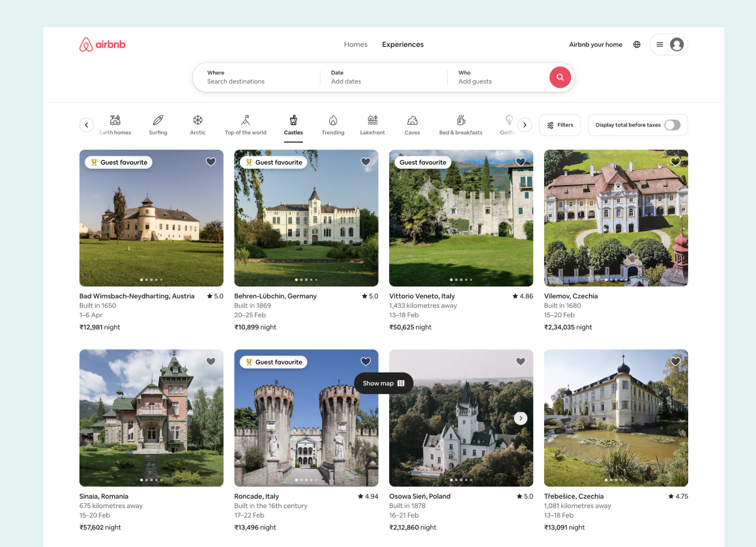Save Sinaia, Romania listing with heart
756x547 pixels.
[211, 362]
